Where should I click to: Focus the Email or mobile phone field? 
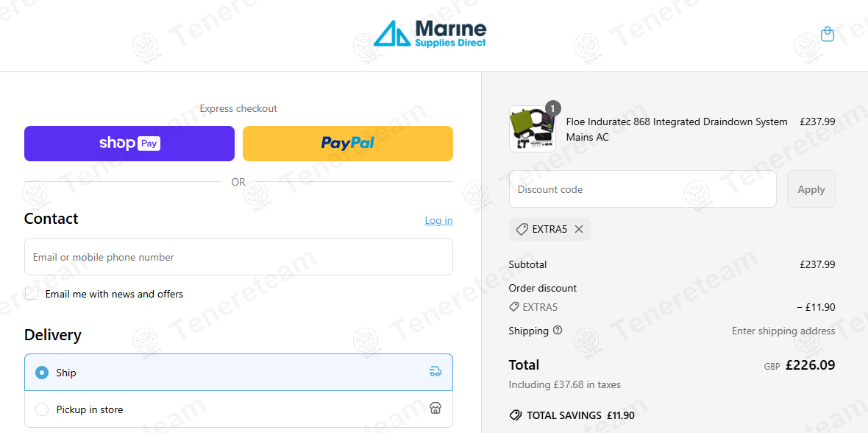(238, 257)
